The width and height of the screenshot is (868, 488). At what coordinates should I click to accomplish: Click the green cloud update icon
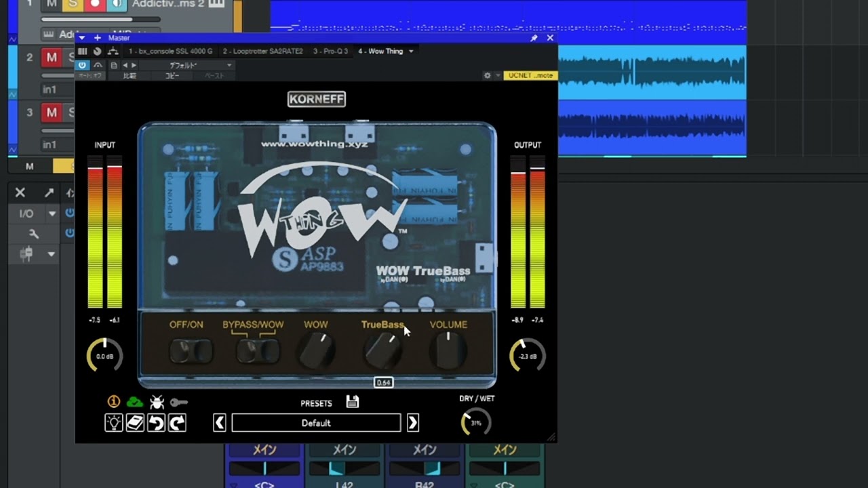pyautogui.click(x=135, y=402)
